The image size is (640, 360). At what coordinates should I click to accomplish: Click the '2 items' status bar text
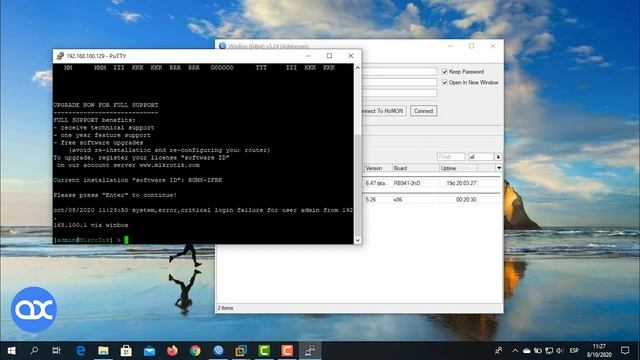[x=225, y=308]
